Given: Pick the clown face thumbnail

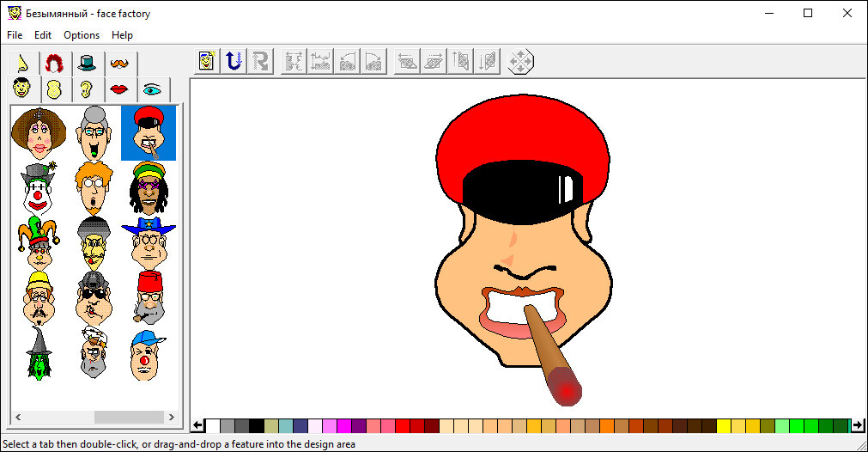Looking at the screenshot, I should pyautogui.click(x=39, y=188).
